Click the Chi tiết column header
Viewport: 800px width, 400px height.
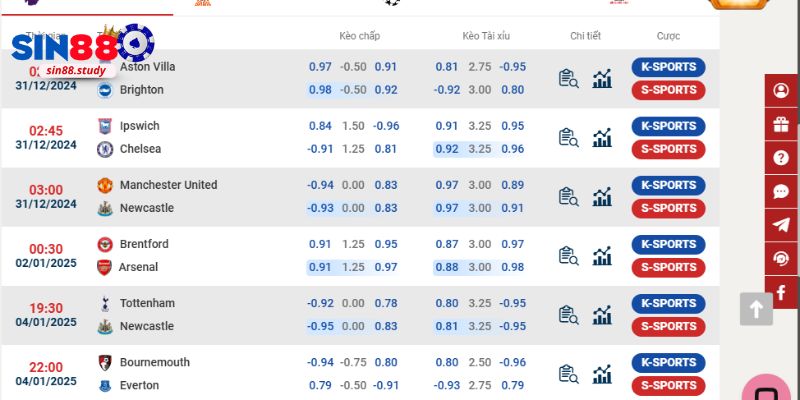point(586,36)
